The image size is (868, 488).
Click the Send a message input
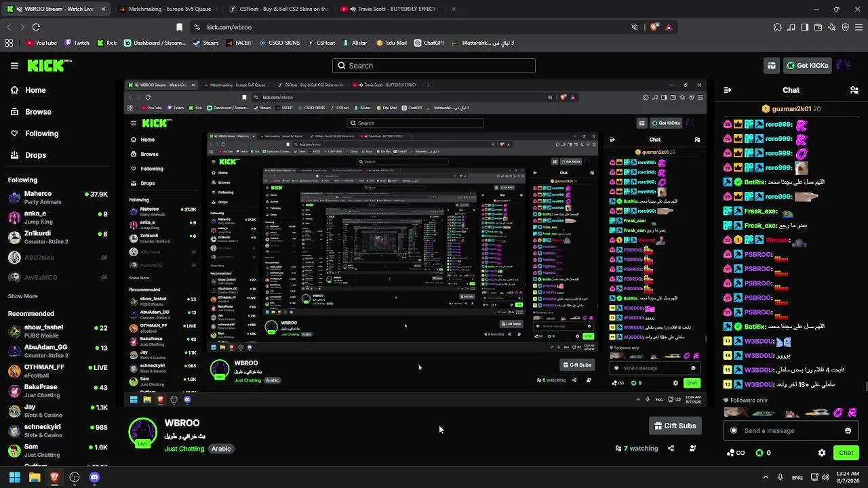tap(790, 431)
